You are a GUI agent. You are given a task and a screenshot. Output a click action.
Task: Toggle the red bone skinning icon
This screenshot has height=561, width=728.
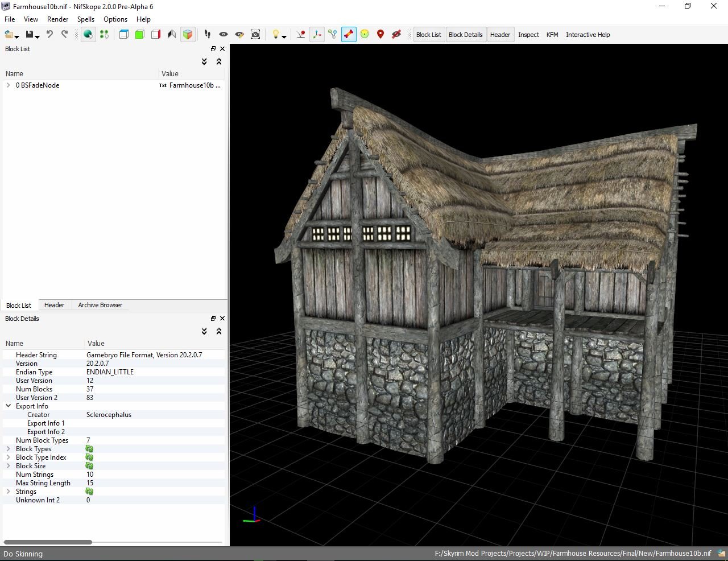(x=349, y=35)
